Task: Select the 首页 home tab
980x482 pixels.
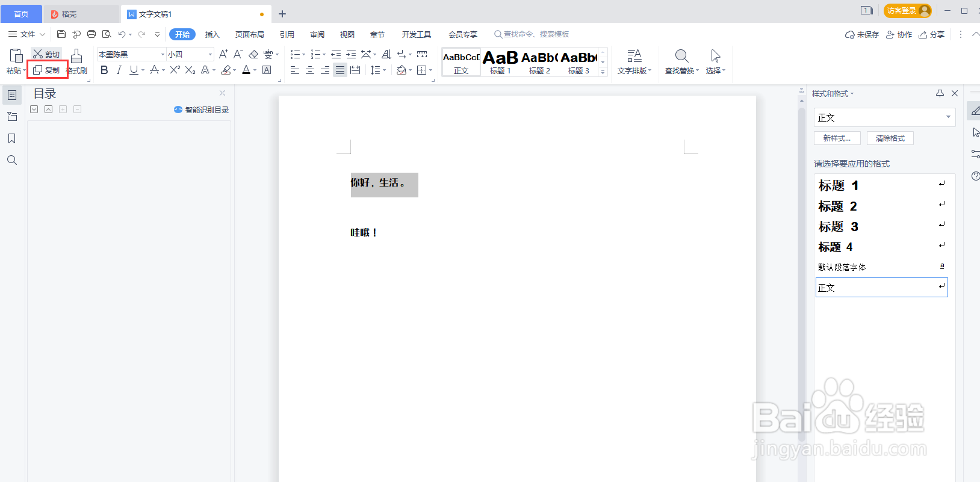Action: [21, 14]
